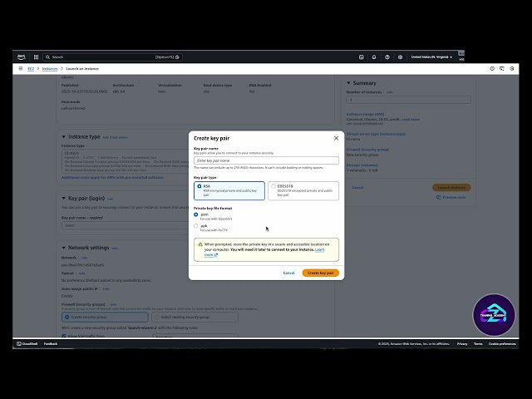Open CloudShell icon in top header

pos(362,57)
